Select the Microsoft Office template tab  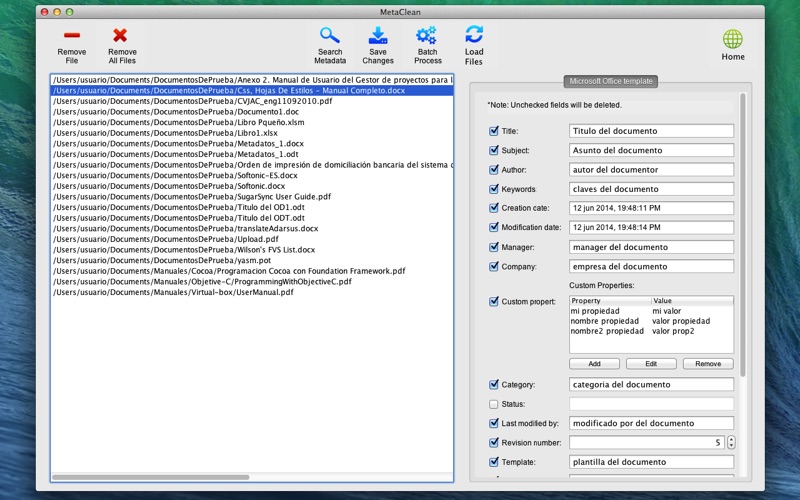point(611,81)
